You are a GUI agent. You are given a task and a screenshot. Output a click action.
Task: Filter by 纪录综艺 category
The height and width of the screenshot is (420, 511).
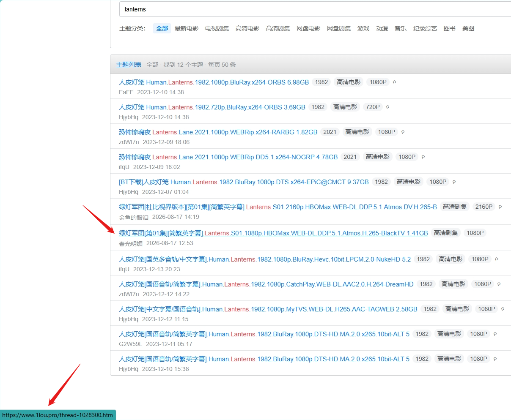[425, 28]
